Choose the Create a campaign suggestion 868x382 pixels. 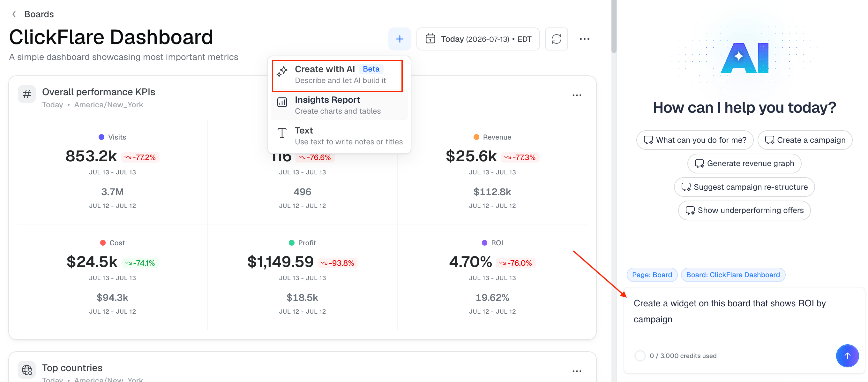805,140
